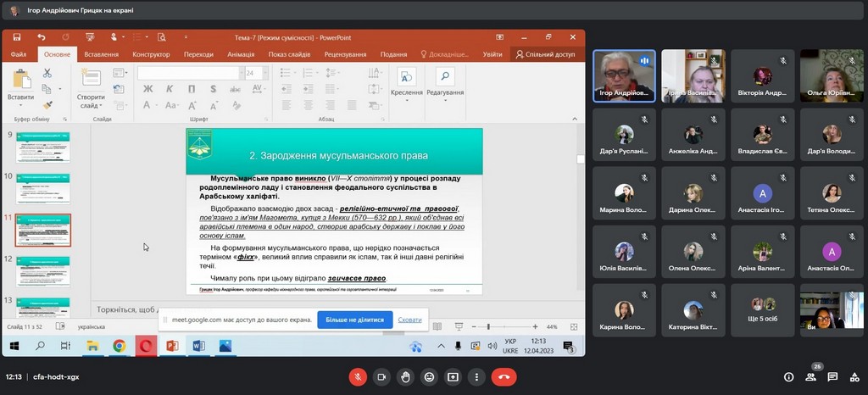Open more options three-dot menu

pyautogui.click(x=476, y=377)
